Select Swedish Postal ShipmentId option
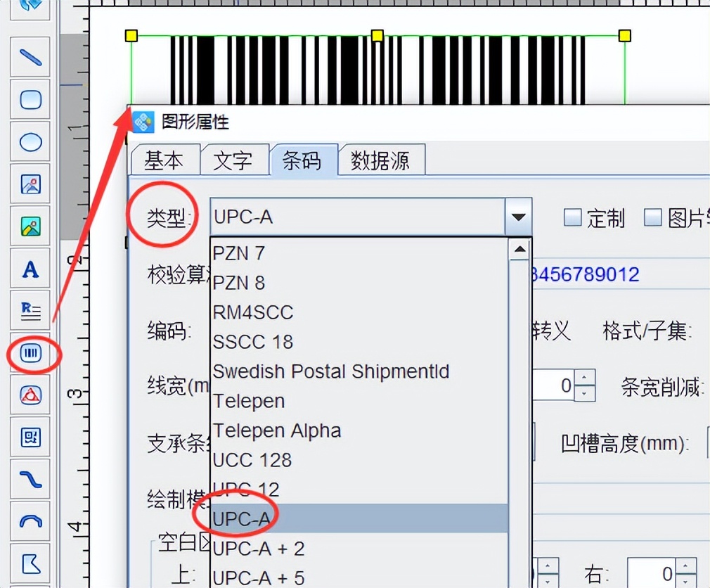This screenshot has width=710, height=588. tap(359, 371)
